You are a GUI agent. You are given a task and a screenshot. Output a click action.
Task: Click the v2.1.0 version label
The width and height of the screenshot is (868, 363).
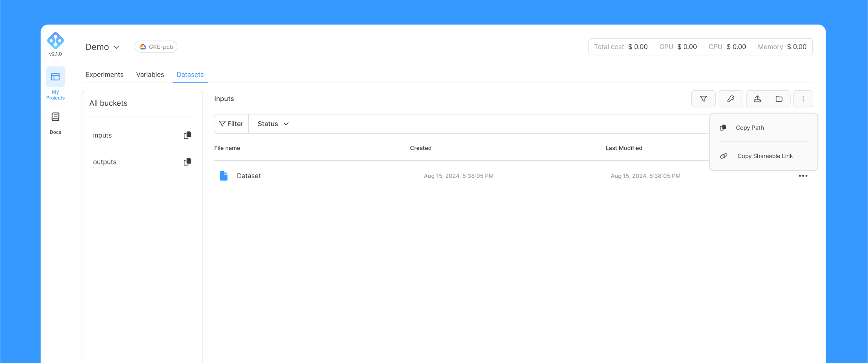[x=55, y=54]
